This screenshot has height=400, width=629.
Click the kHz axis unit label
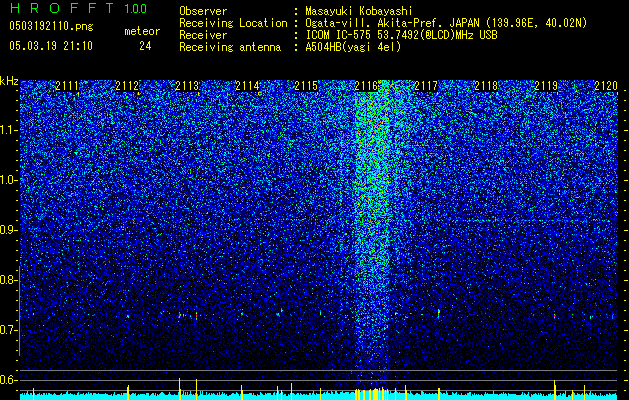(9, 81)
